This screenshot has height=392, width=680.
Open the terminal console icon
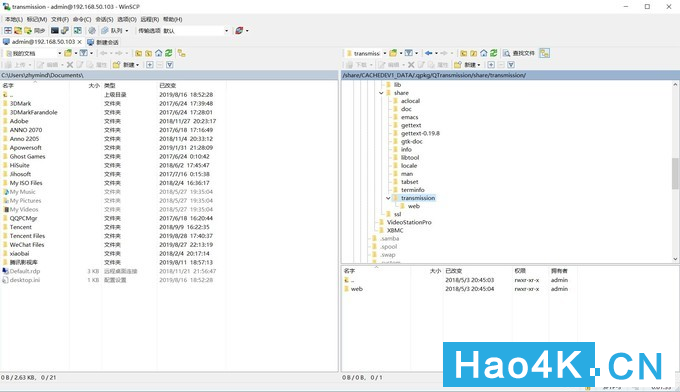[x=55, y=30]
